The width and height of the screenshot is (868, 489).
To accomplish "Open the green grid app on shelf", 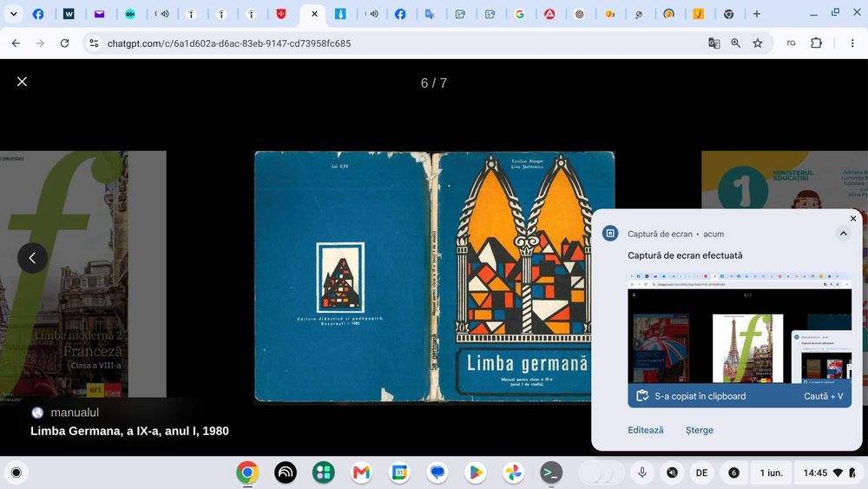I will (323, 472).
